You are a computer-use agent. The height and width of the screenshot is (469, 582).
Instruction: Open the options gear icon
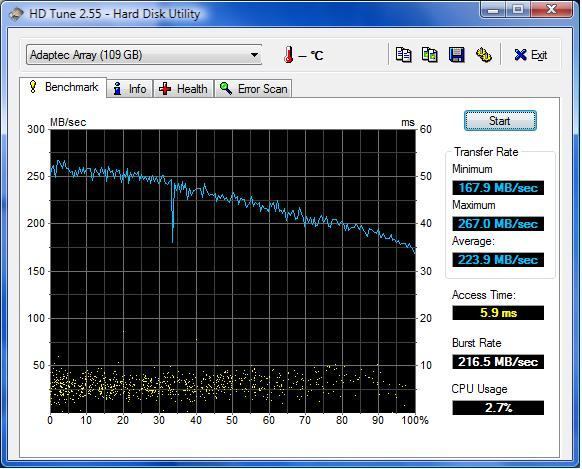[484, 55]
